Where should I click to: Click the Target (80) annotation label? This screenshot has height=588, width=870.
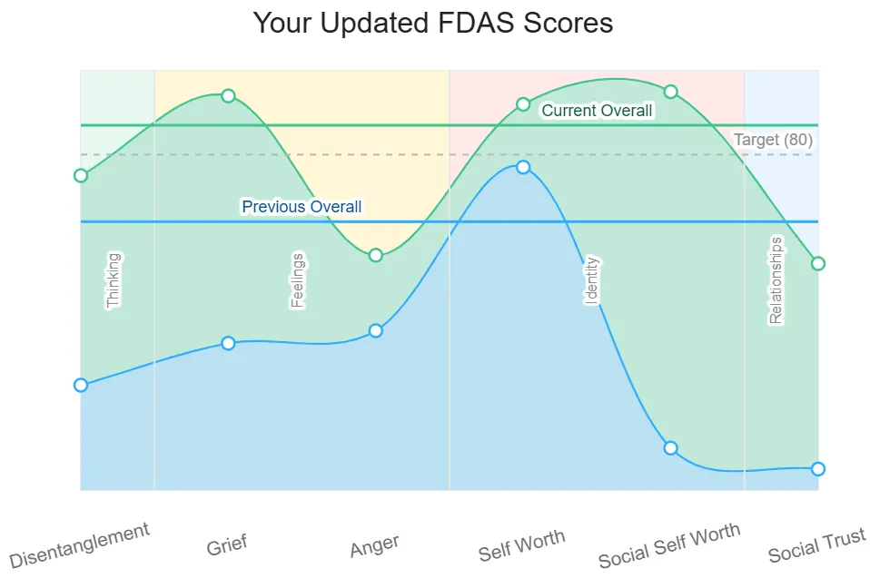tap(773, 140)
